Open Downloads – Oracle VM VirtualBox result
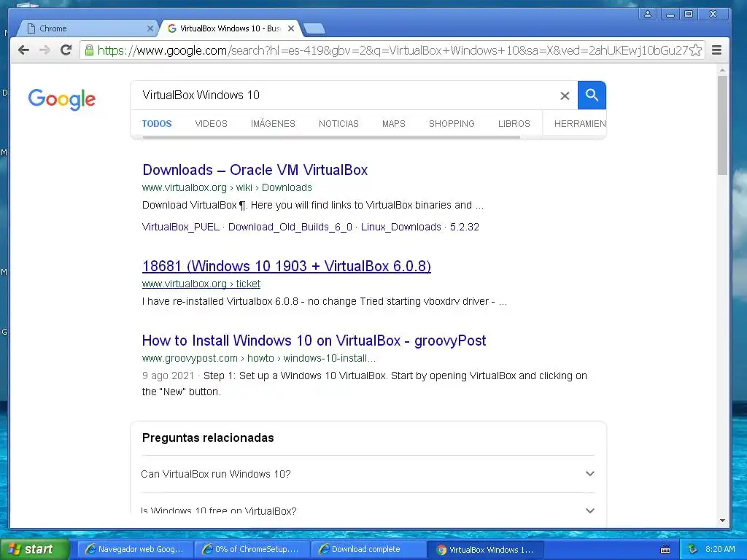This screenshot has width=747, height=560. tap(255, 170)
